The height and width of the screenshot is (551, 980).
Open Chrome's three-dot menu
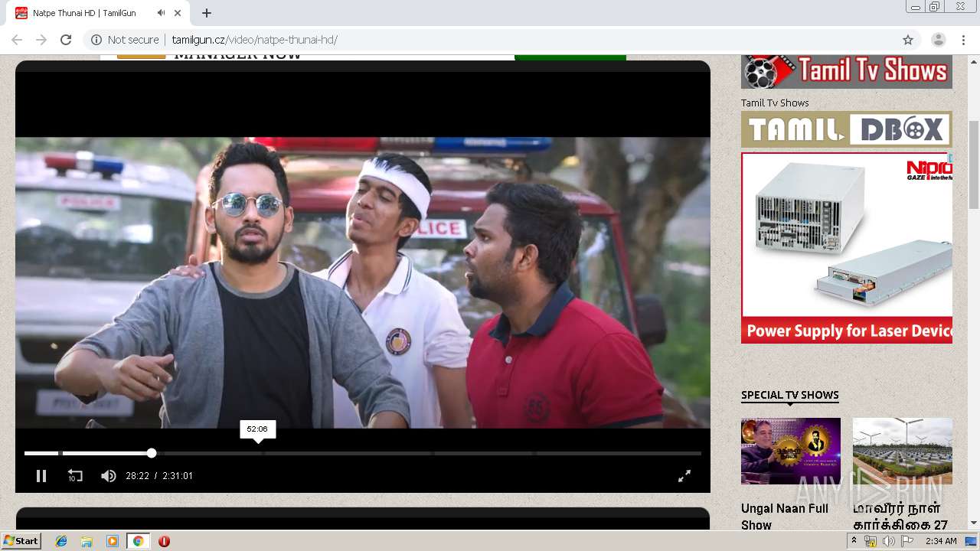(x=962, y=40)
